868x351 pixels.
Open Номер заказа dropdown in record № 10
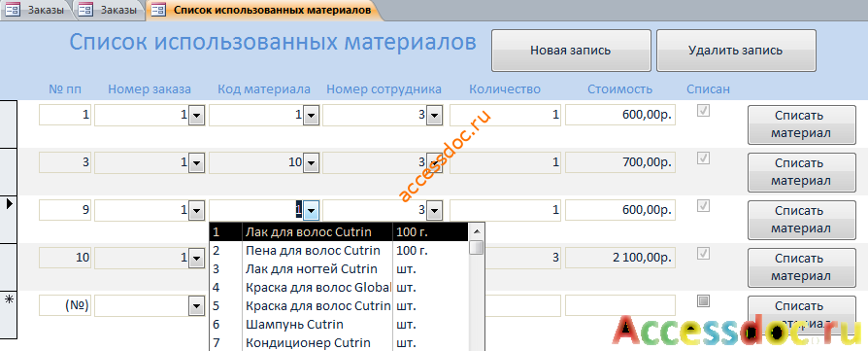pos(196,258)
